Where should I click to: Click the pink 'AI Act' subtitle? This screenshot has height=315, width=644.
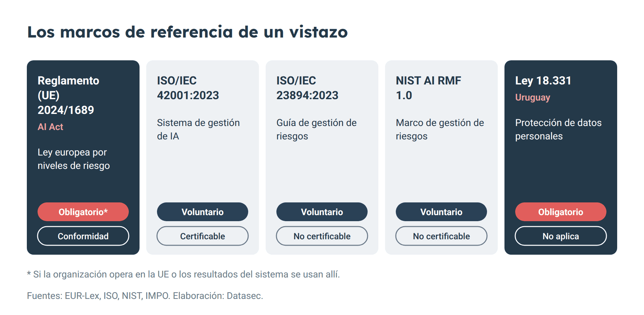[50, 127]
